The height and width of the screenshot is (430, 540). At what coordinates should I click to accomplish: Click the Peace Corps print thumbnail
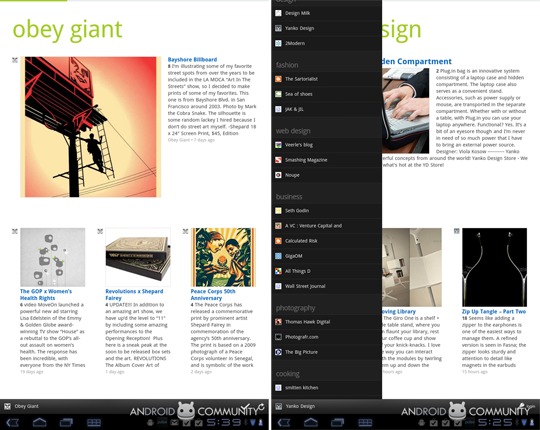[x=223, y=257]
